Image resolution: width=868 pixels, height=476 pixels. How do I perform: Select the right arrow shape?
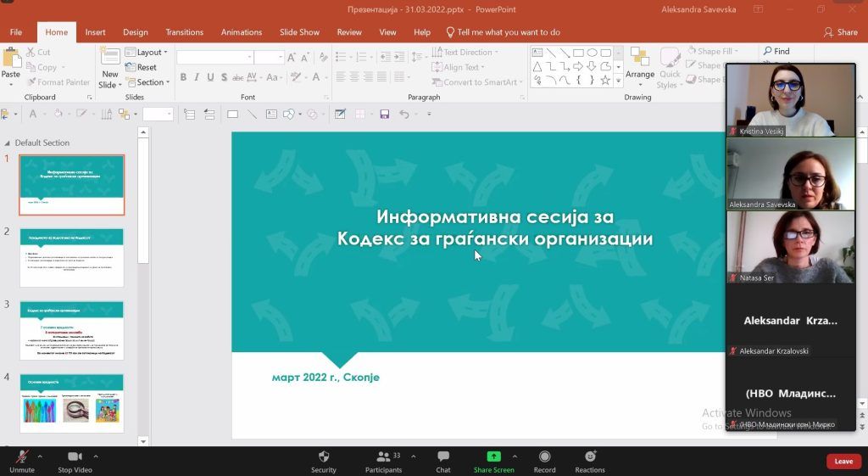[x=578, y=66]
